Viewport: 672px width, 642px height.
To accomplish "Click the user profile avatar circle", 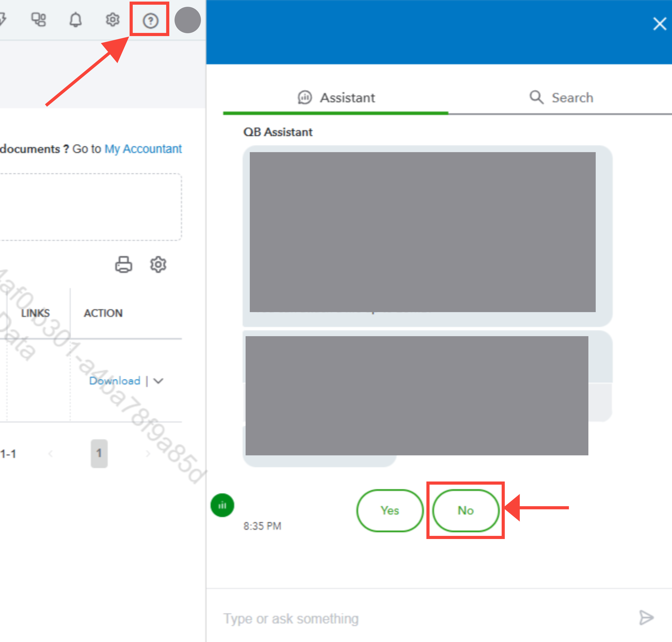I will click(x=187, y=20).
